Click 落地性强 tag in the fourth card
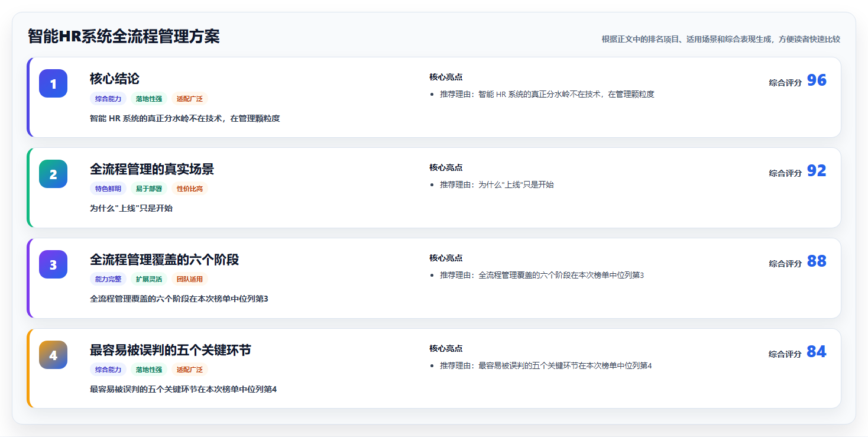868x437 pixels. (149, 370)
